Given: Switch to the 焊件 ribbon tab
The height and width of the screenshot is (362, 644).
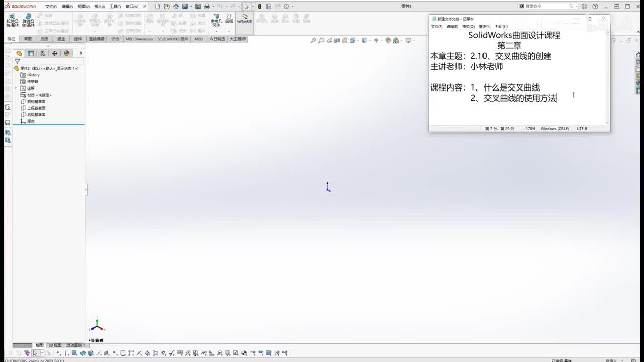Looking at the screenshot, I should (x=77, y=39).
